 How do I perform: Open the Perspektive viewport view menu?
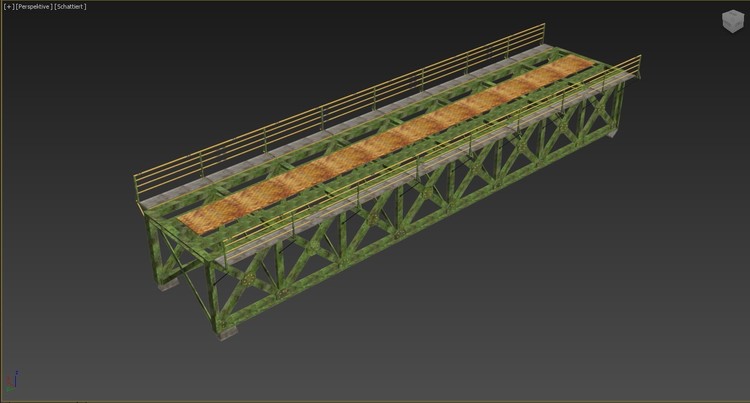[34, 7]
